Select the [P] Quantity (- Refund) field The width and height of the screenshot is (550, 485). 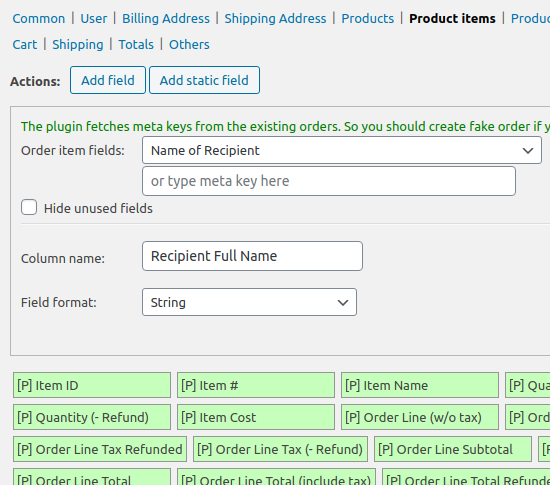92,417
